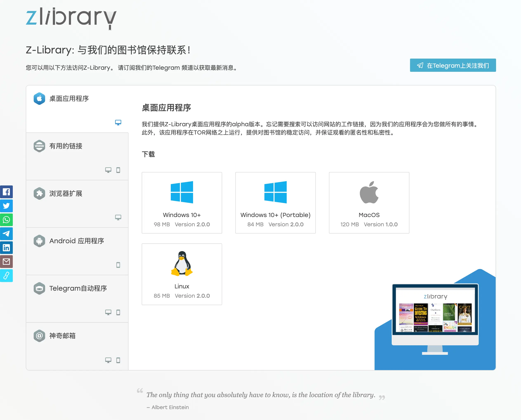Open the 有用的链接 sidebar tab

77,156
